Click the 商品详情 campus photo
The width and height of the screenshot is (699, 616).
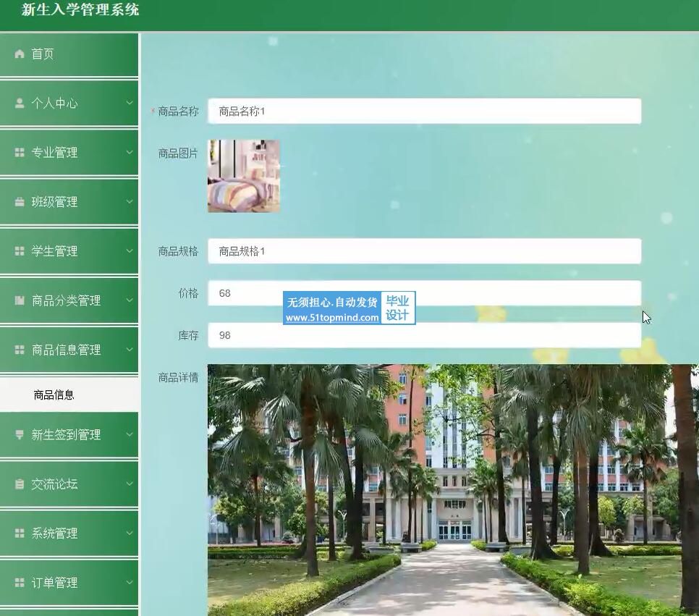[453, 490]
